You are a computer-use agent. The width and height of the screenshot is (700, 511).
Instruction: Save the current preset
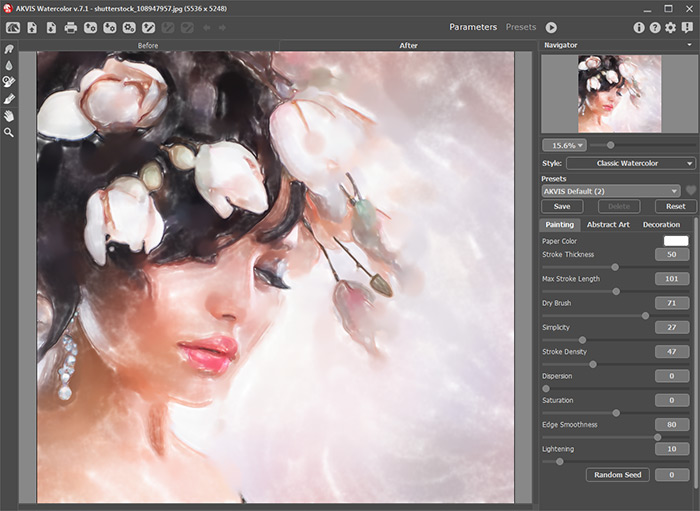click(x=562, y=206)
